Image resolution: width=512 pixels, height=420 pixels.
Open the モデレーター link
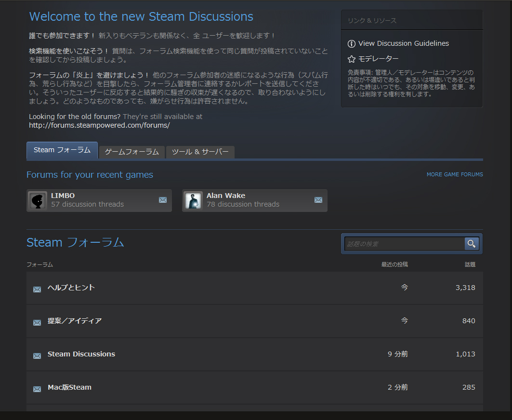379,59
